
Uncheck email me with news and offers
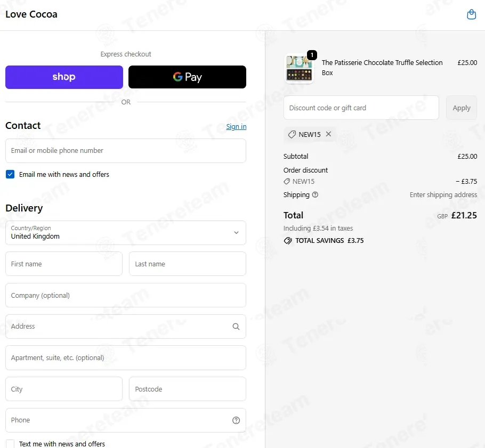(x=10, y=174)
